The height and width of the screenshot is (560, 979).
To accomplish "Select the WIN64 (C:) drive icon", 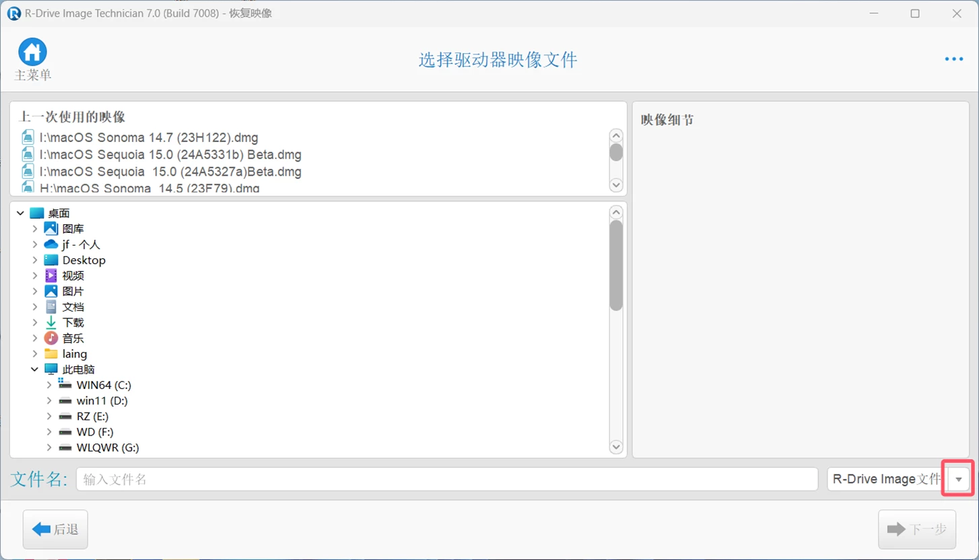I will [x=65, y=385].
